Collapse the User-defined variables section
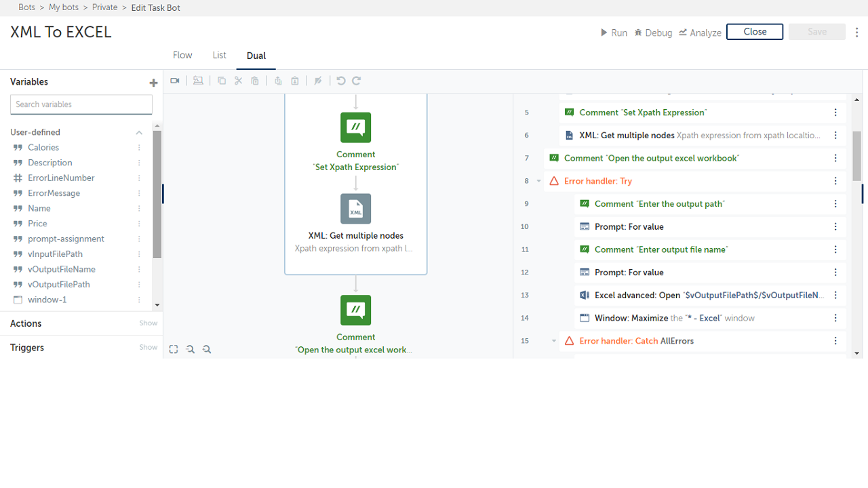Image resolution: width=868 pixels, height=488 pixels. [x=139, y=133]
